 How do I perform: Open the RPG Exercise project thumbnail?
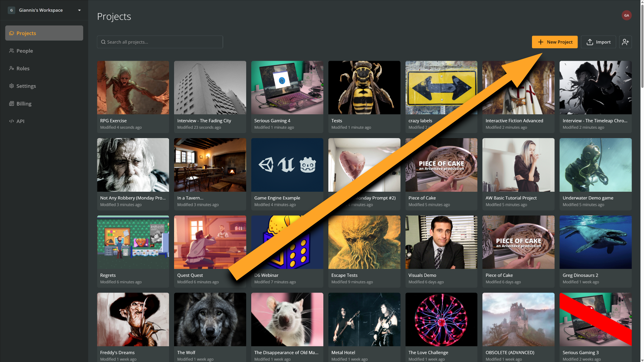tap(133, 87)
